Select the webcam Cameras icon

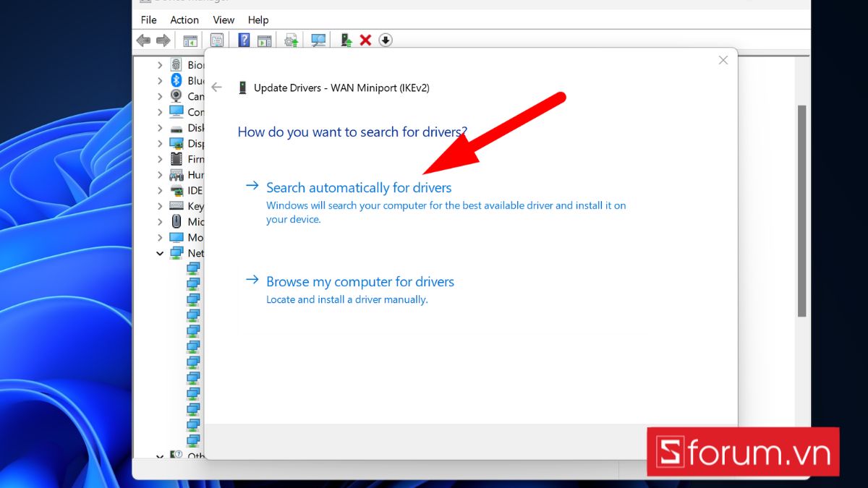[x=176, y=96]
